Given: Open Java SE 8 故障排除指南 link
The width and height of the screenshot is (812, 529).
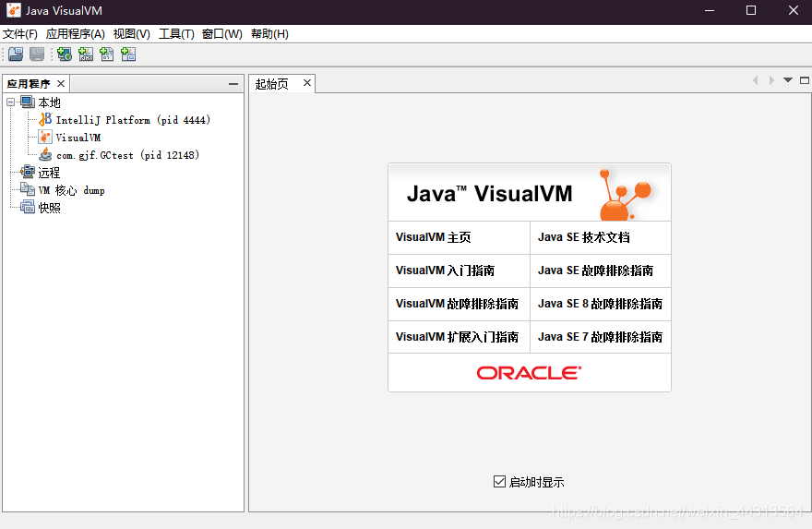Looking at the screenshot, I should point(601,304).
